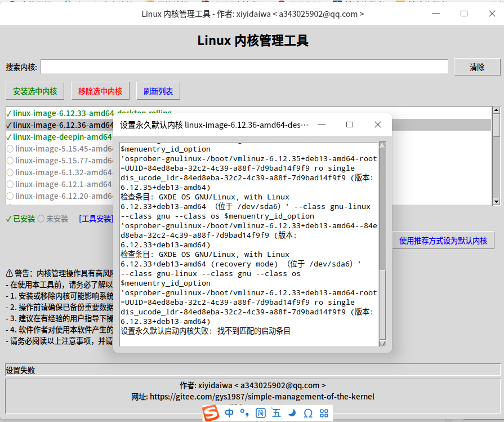Viewport: 504px width, 422px height.
Task: Open IME toolbox grid icon
Action: 324,413
